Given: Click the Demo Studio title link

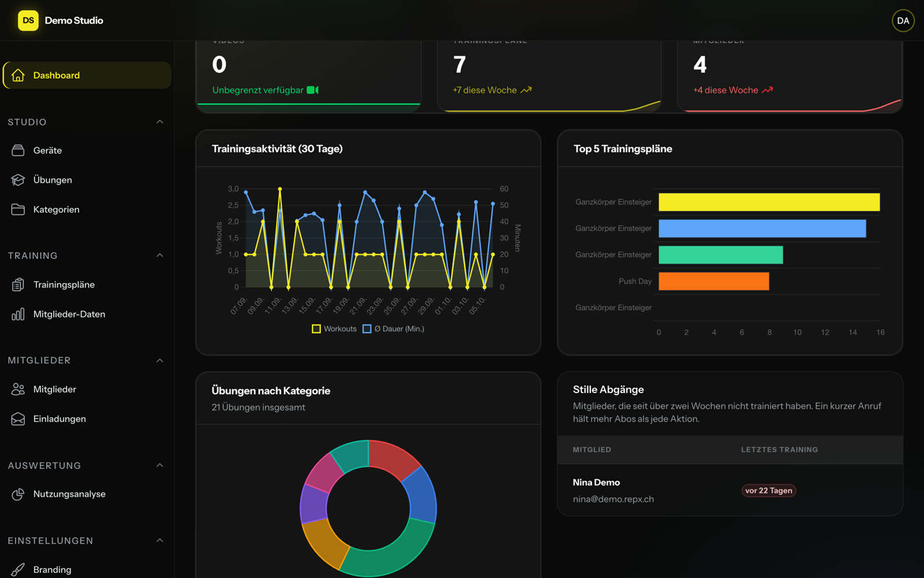Looking at the screenshot, I should point(74,20).
